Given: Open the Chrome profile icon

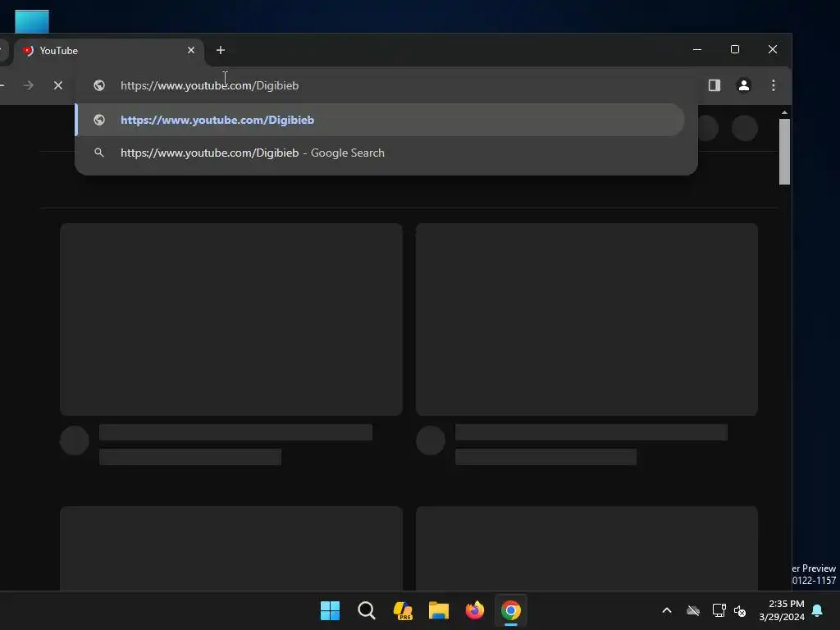Looking at the screenshot, I should point(743,85).
